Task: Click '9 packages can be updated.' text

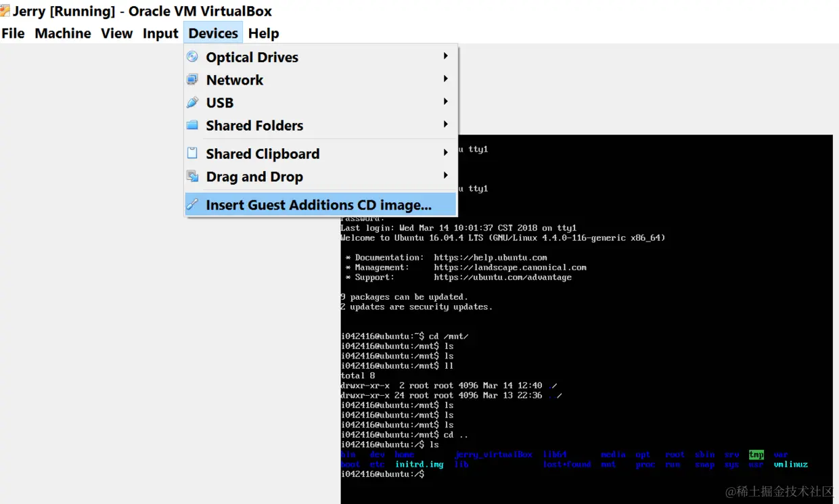Action: [x=404, y=297]
